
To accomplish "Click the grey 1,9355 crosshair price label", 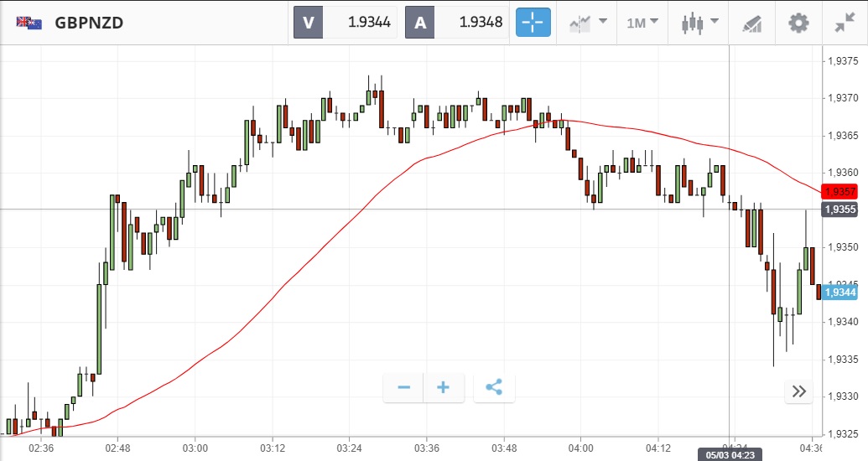I will click(839, 210).
